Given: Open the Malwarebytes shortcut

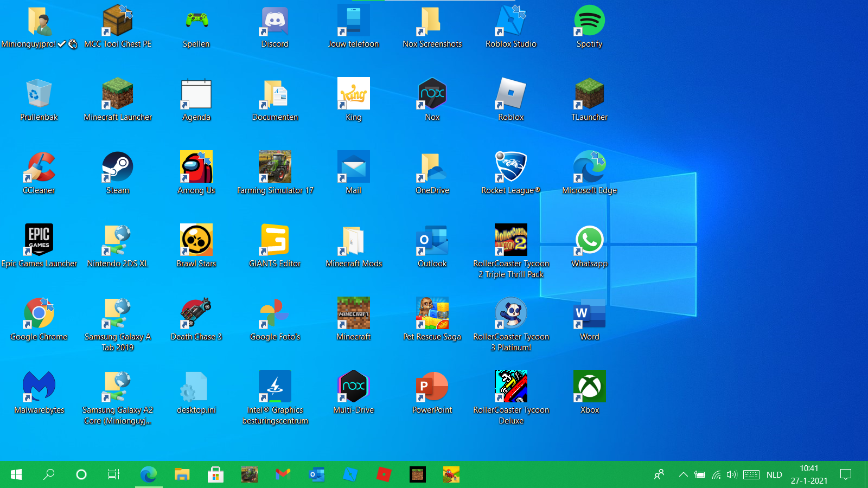Looking at the screenshot, I should coord(39,393).
